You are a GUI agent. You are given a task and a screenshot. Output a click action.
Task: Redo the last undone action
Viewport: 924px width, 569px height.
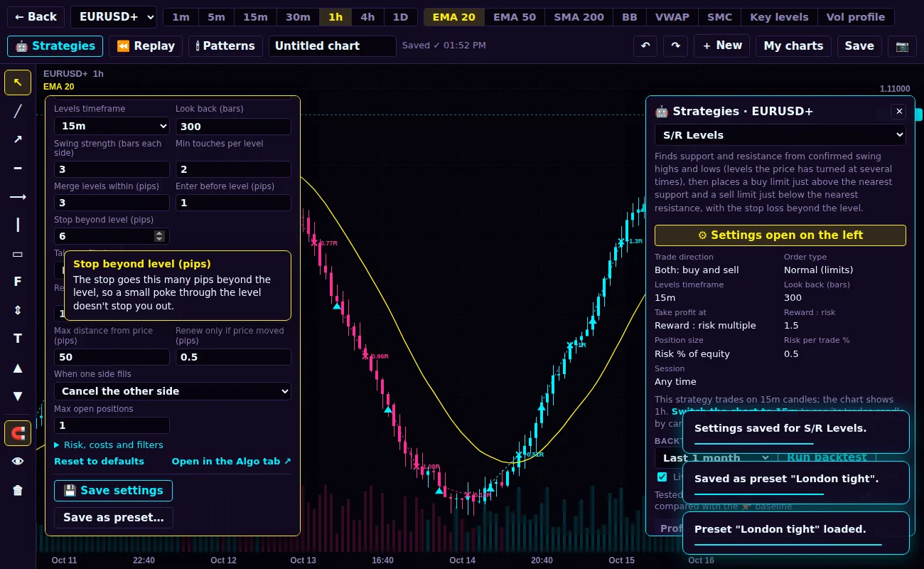click(x=675, y=46)
